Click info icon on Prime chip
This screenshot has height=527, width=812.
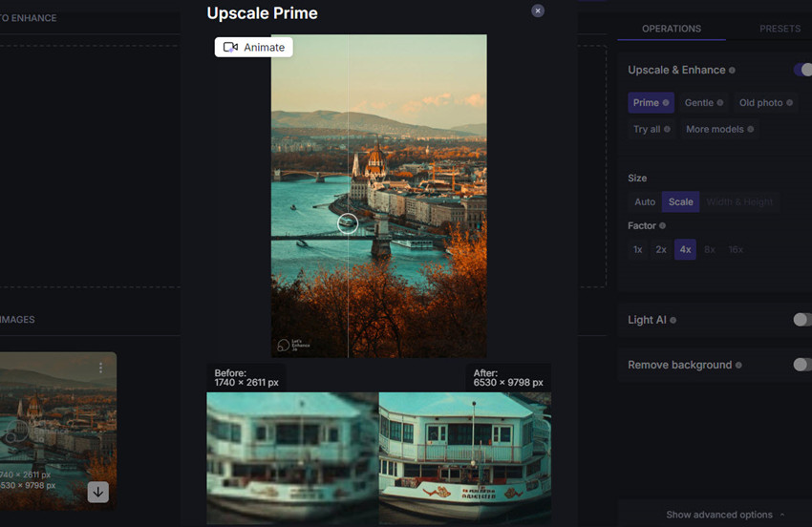click(666, 102)
